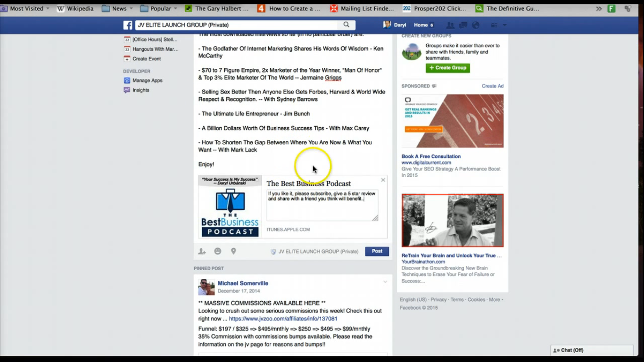Click Daryl's profile picture in header

click(387, 25)
